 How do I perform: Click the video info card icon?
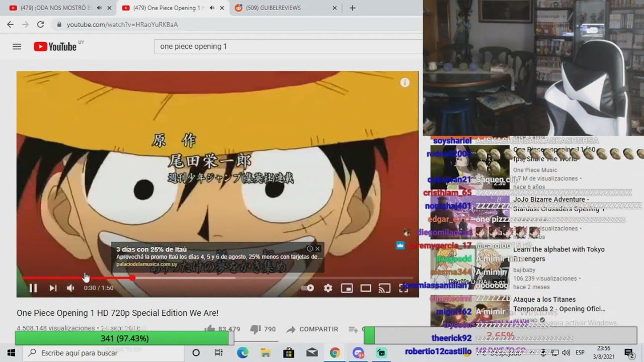tap(405, 83)
